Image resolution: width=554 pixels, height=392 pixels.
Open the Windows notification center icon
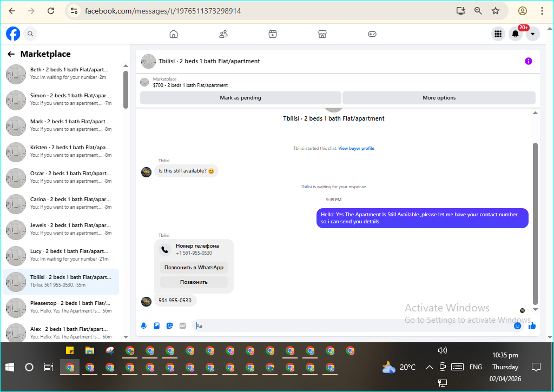tap(536, 367)
